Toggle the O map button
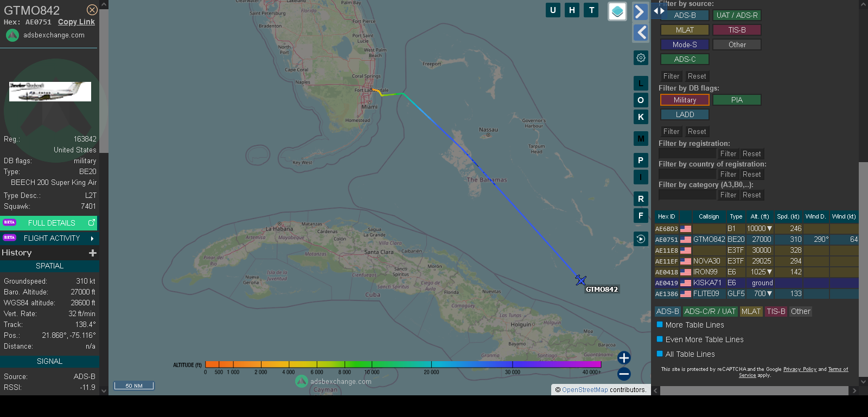Viewport: 868px width, 417px height. [x=641, y=100]
